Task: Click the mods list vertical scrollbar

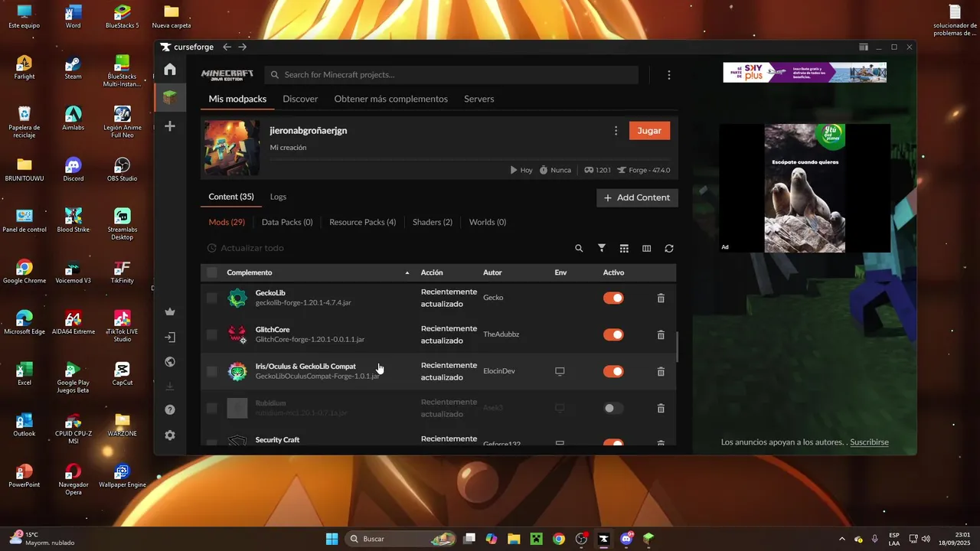Action: [678, 347]
